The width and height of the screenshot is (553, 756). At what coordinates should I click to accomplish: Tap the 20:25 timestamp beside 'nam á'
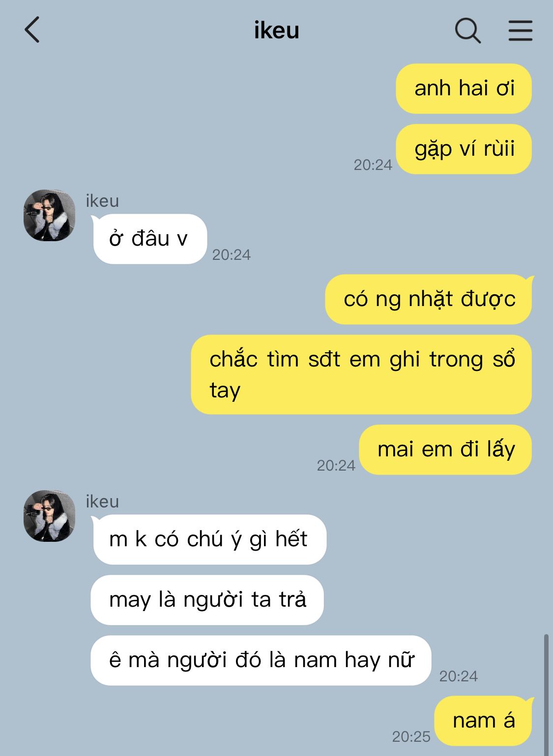[411, 736]
